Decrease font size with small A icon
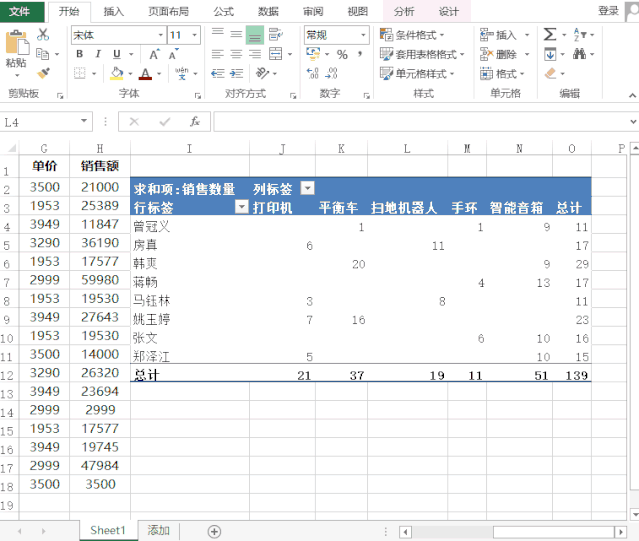The width and height of the screenshot is (639, 541). tap(174, 54)
